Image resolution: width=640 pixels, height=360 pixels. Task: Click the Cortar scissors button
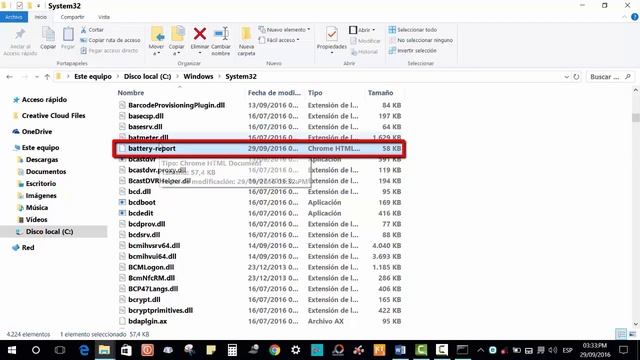tap(92, 30)
